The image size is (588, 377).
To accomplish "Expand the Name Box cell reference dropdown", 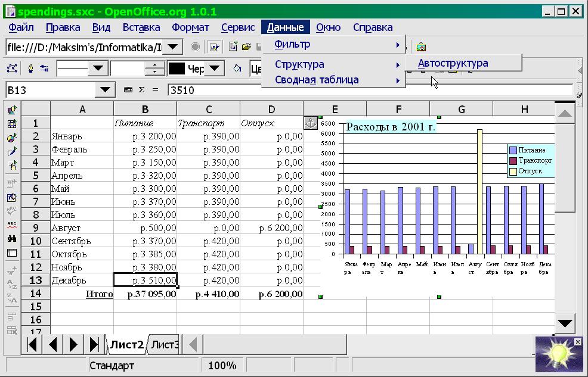I will coord(106,90).
